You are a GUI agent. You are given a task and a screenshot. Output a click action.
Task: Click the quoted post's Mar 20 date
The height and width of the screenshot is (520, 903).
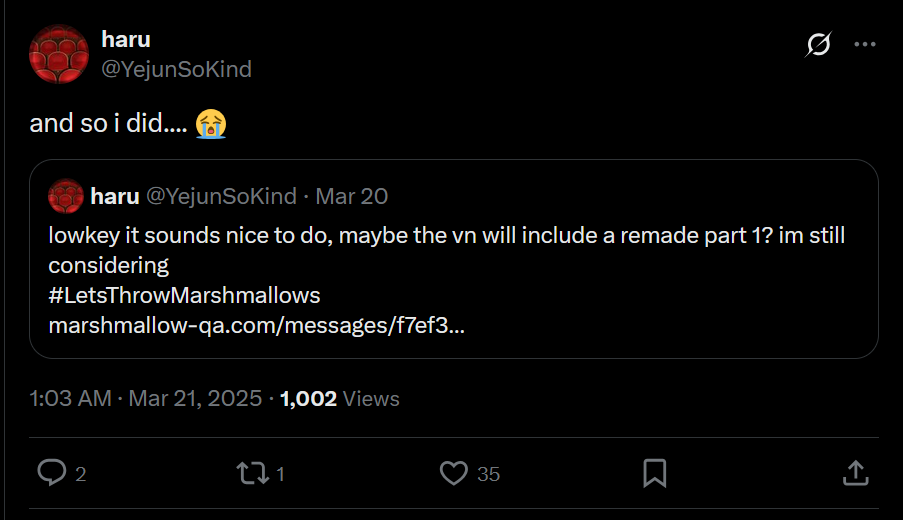click(x=352, y=196)
